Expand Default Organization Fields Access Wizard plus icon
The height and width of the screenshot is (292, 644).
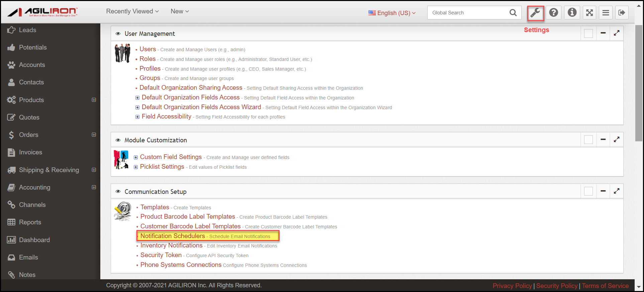coord(137,107)
